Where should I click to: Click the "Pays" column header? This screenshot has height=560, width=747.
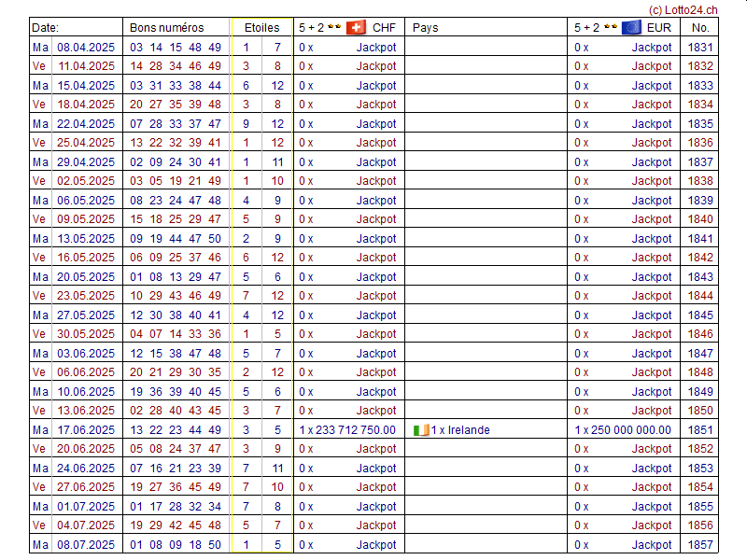pyautogui.click(x=425, y=27)
